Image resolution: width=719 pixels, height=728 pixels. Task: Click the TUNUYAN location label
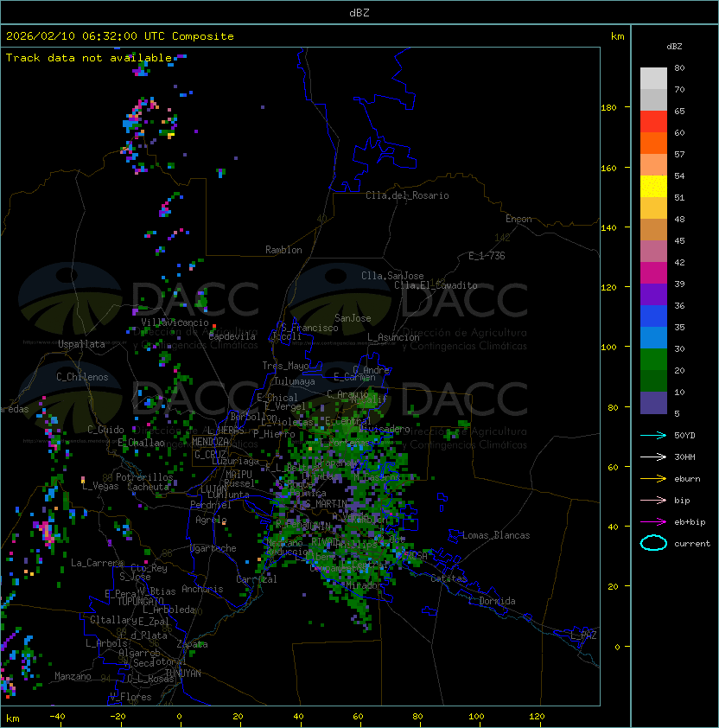pyautogui.click(x=183, y=674)
